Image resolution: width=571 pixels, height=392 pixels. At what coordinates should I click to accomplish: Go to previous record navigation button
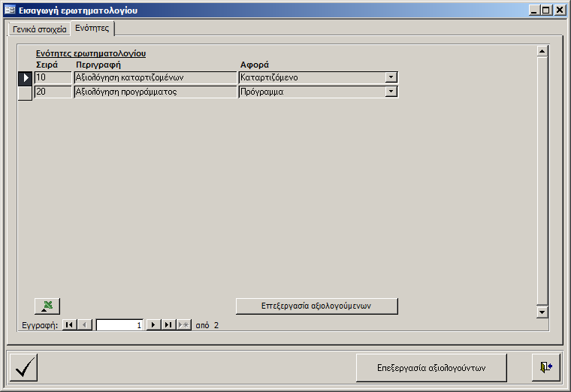[x=85, y=325]
